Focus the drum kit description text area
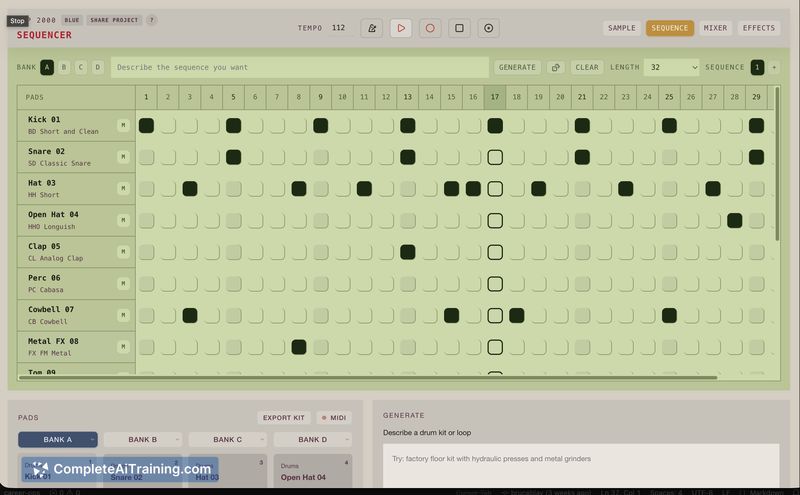800x495 pixels. coord(581,465)
